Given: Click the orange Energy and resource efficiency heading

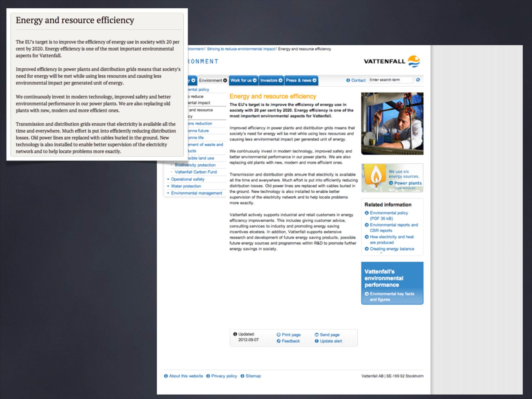Looking at the screenshot, I should click(x=273, y=96).
